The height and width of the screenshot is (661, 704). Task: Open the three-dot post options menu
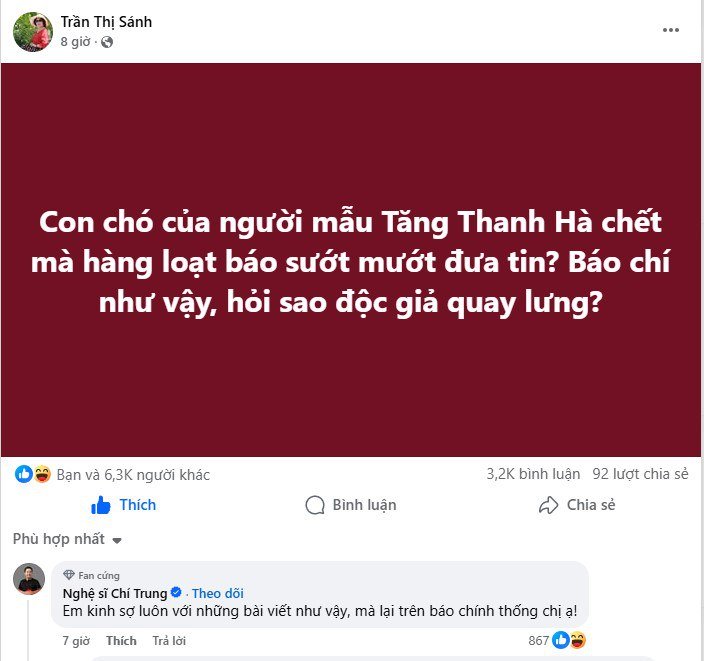coord(670,30)
